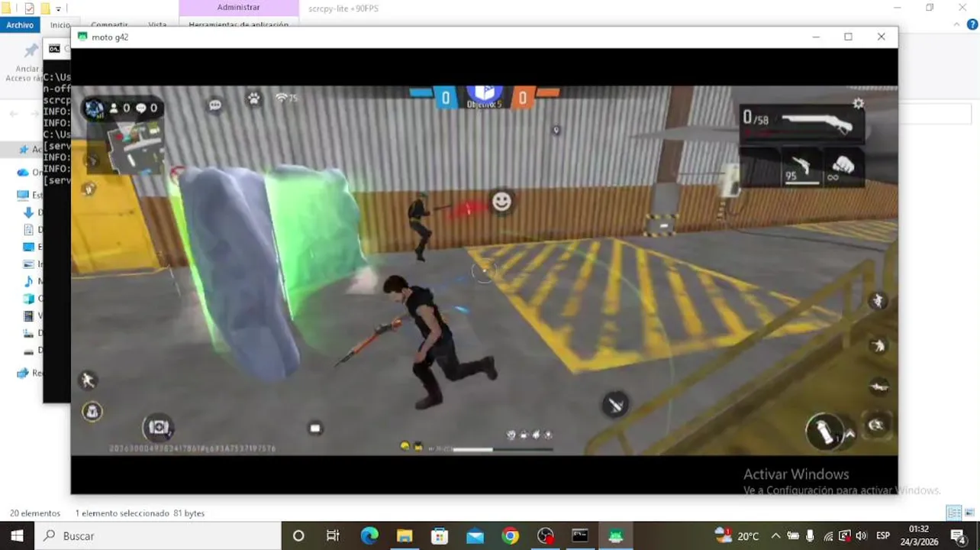Image resolution: width=980 pixels, height=550 pixels.
Task: Click the volume speaker tray icon
Action: pyautogui.click(x=862, y=535)
